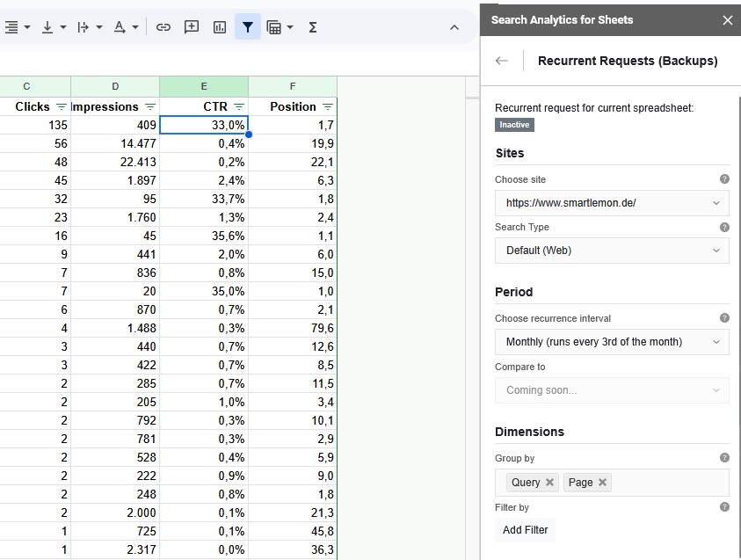Show help for Search Type
This screenshot has width=741, height=560.
(724, 227)
